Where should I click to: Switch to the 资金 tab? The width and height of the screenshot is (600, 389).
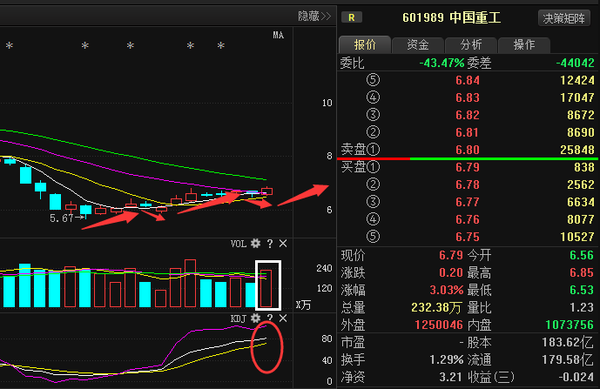pos(418,45)
